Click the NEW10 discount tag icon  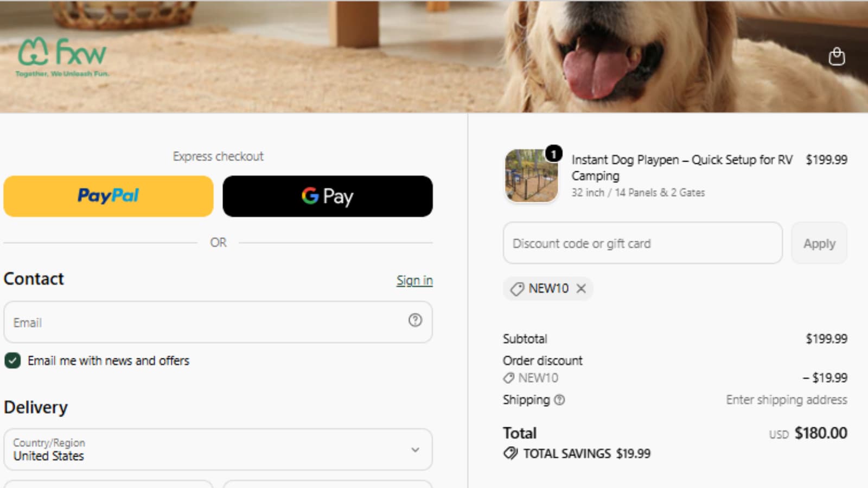(x=517, y=288)
